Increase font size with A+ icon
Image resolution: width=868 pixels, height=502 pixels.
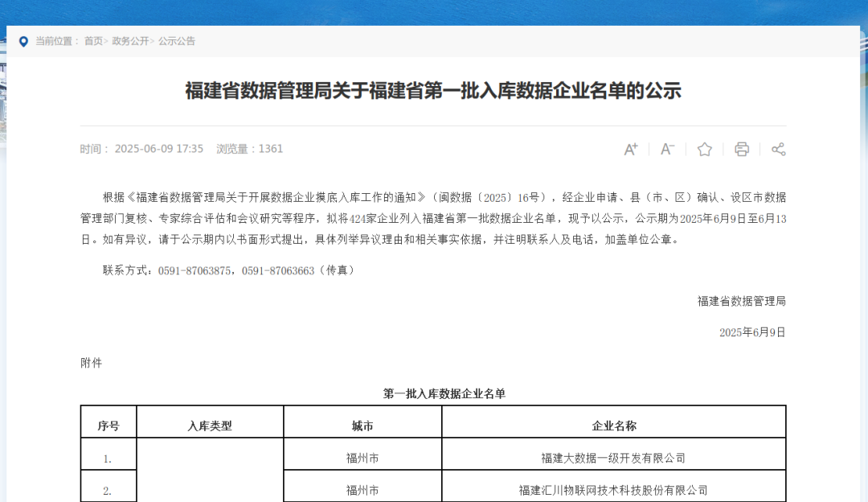[631, 149]
